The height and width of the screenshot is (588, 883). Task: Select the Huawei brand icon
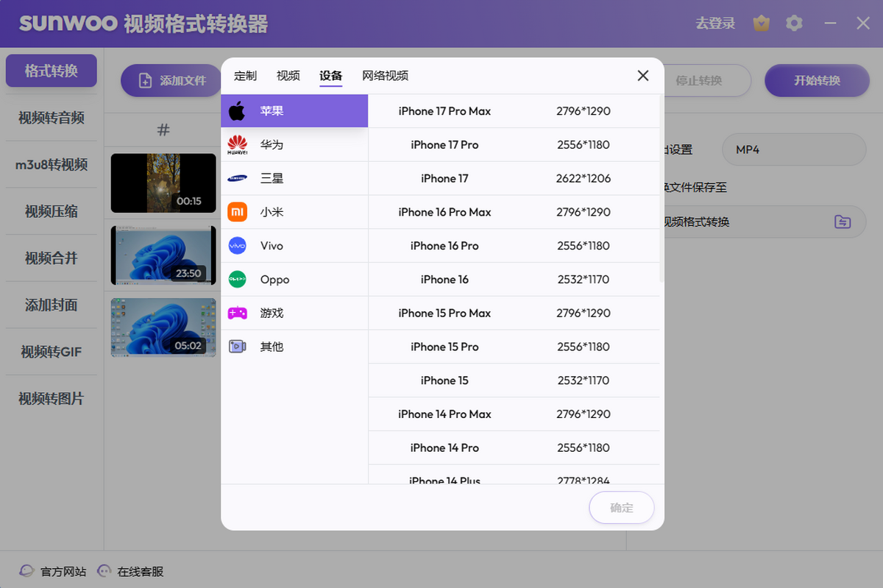click(237, 144)
